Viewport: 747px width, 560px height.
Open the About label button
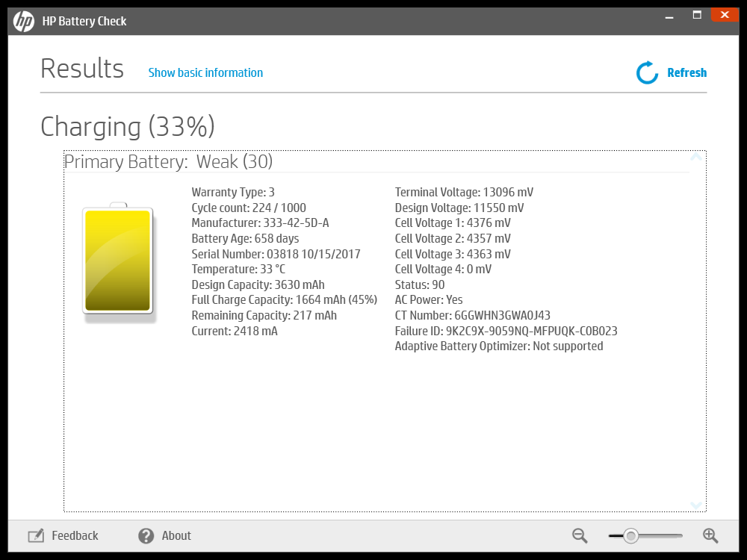click(176, 535)
